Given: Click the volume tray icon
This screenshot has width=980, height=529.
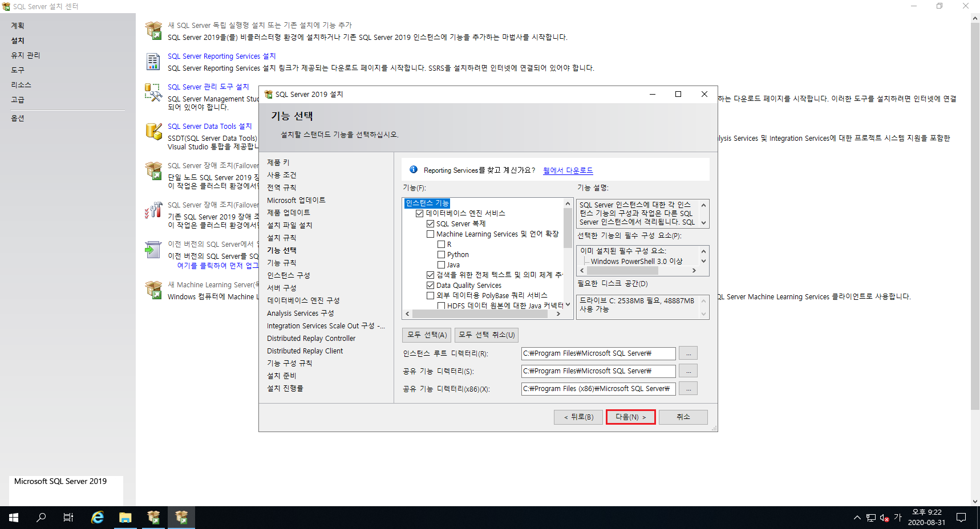Looking at the screenshot, I should pos(884,518).
